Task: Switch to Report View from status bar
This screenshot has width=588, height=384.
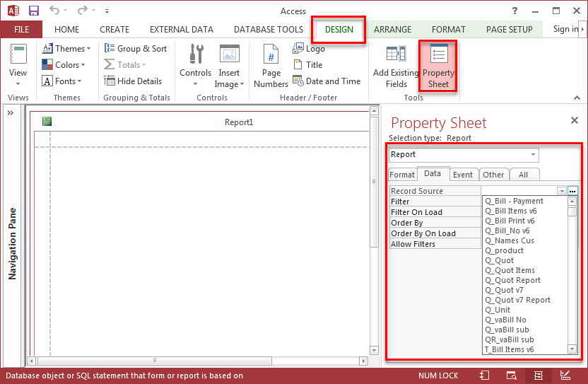Action: 484,376
